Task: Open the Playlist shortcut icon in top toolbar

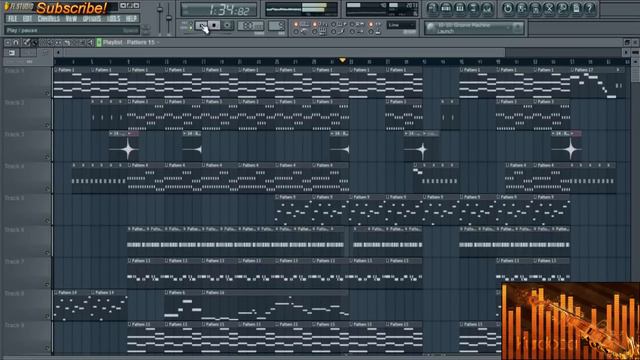Action: coord(433,9)
